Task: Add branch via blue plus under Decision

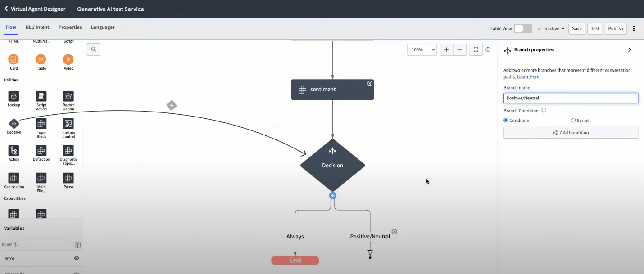Action: 332,195
